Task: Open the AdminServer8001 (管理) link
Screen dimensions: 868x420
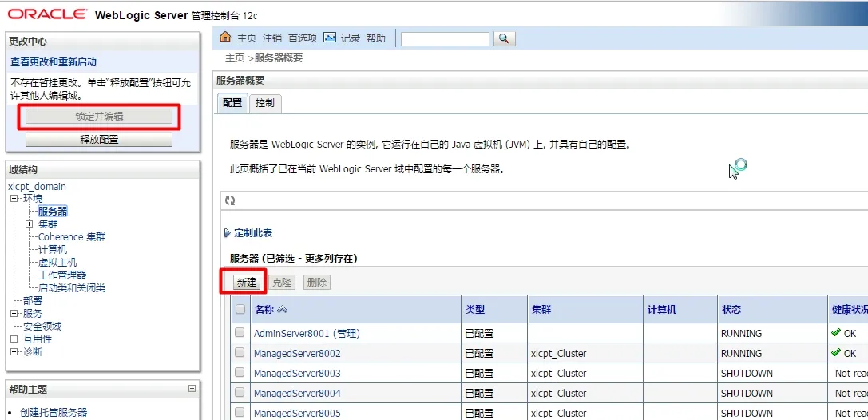Action: pos(307,333)
